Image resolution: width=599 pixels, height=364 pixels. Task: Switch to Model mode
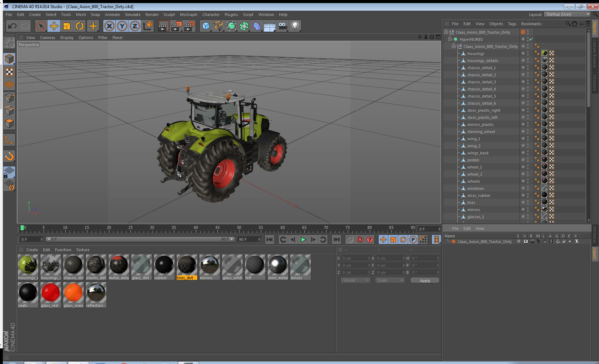(9, 59)
